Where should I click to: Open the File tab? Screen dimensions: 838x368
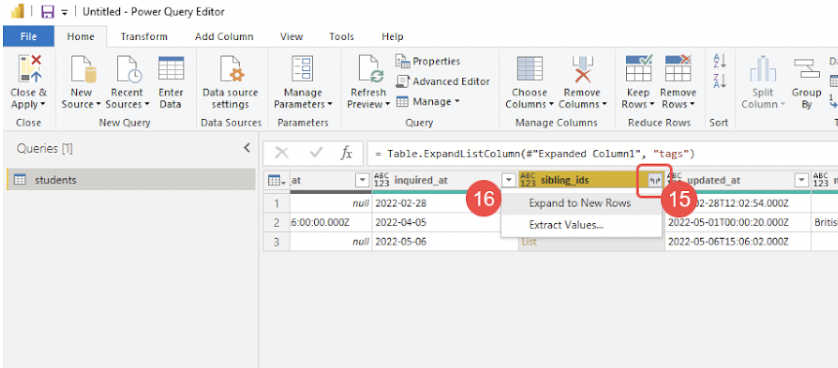coord(28,37)
